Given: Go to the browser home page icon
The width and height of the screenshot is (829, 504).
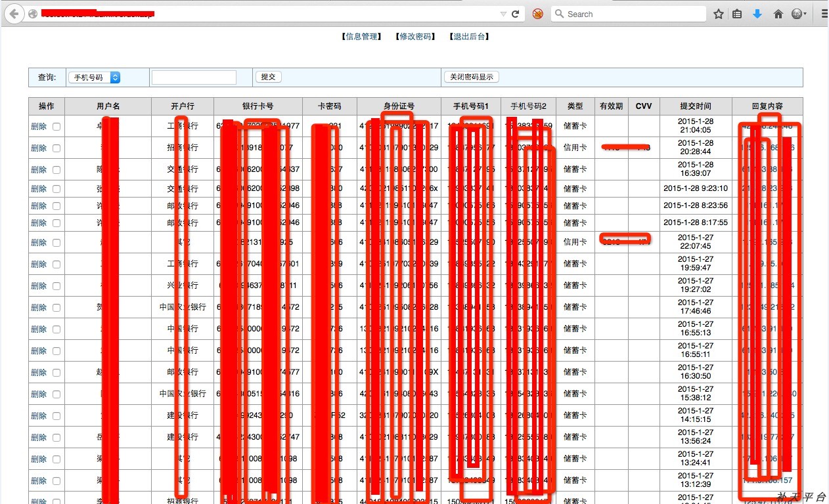Looking at the screenshot, I should coord(778,14).
